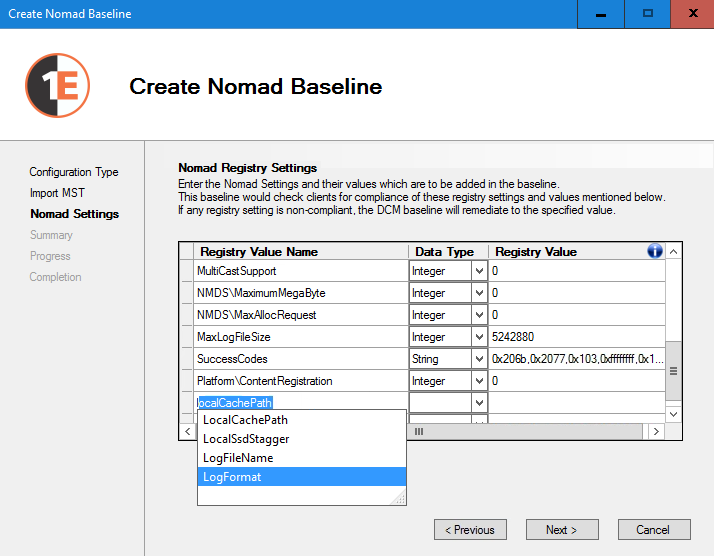
Task: Click horizontal scrollbar right arrow in grid
Action: point(656,432)
